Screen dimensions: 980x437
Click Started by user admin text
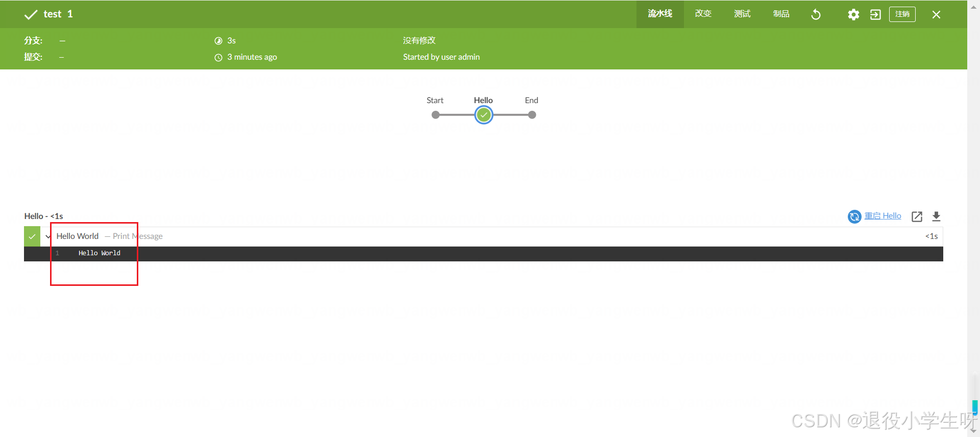point(442,57)
